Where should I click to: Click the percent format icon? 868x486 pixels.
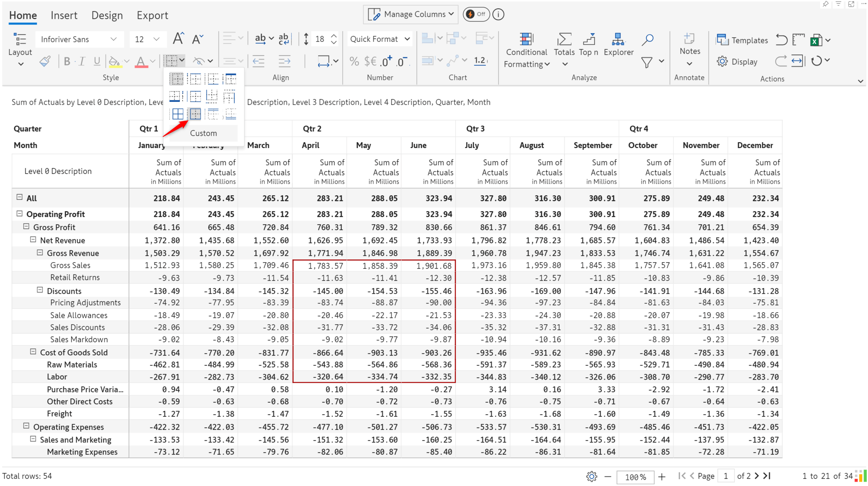[x=354, y=61]
